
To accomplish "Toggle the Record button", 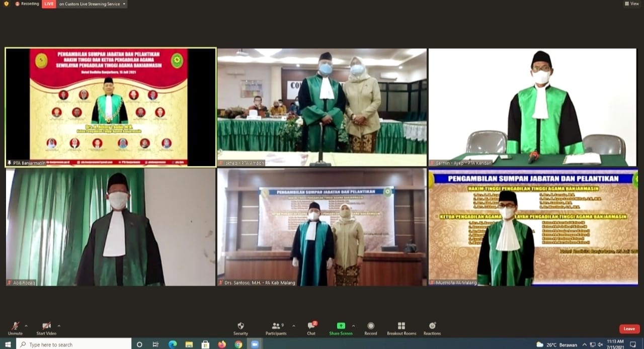I will (x=371, y=327).
